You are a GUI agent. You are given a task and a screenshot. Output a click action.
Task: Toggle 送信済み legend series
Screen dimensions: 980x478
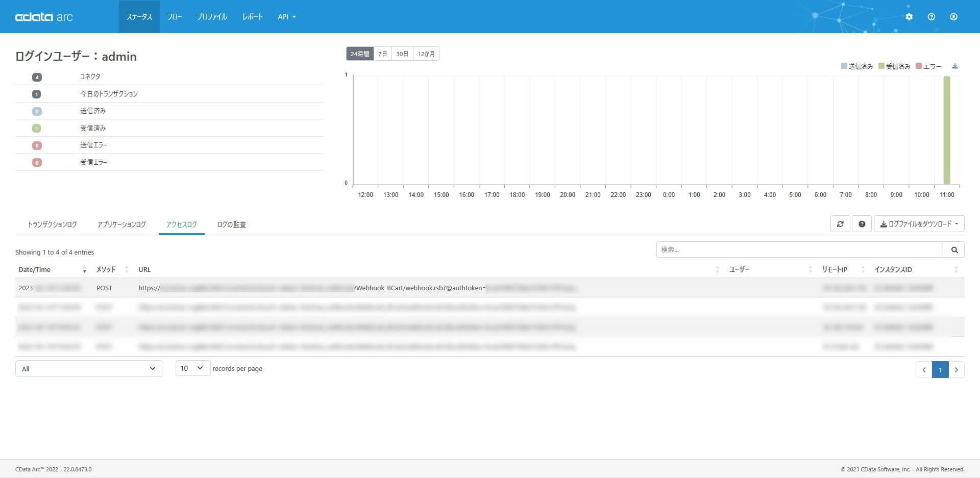tap(857, 66)
